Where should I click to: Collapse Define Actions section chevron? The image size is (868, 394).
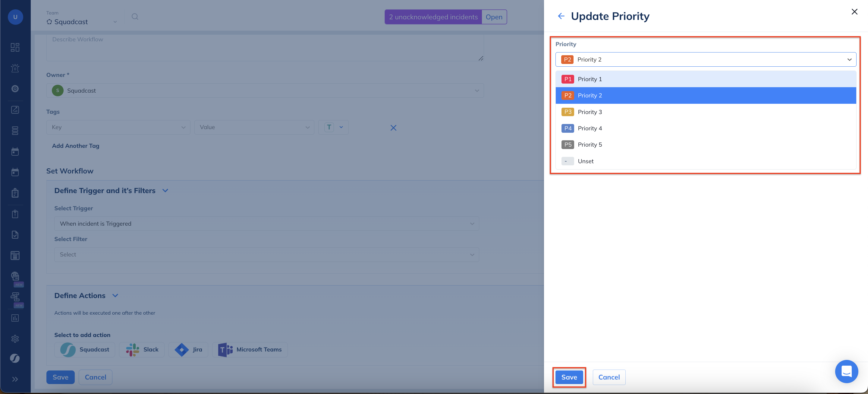tap(115, 296)
